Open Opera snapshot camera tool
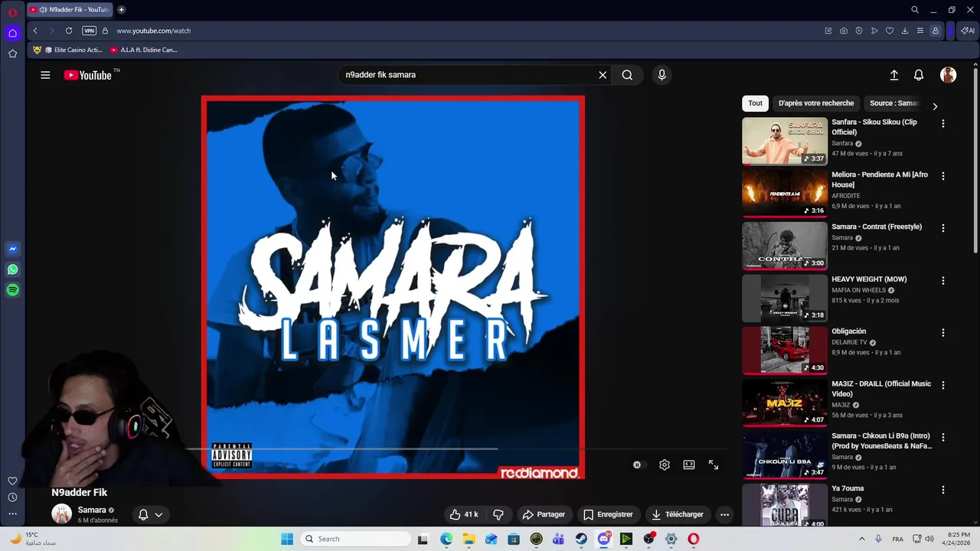Image resolution: width=980 pixels, height=551 pixels. (x=844, y=31)
